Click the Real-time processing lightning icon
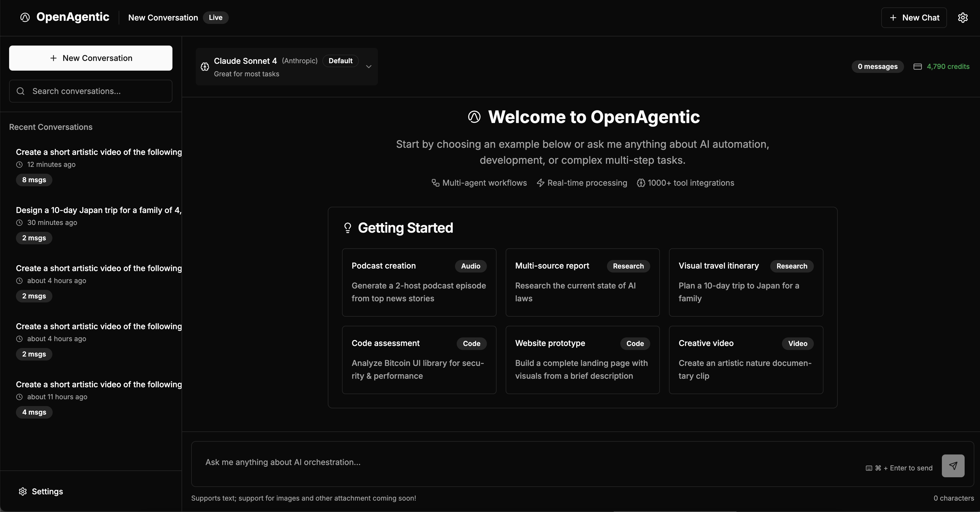The width and height of the screenshot is (980, 512). (540, 183)
